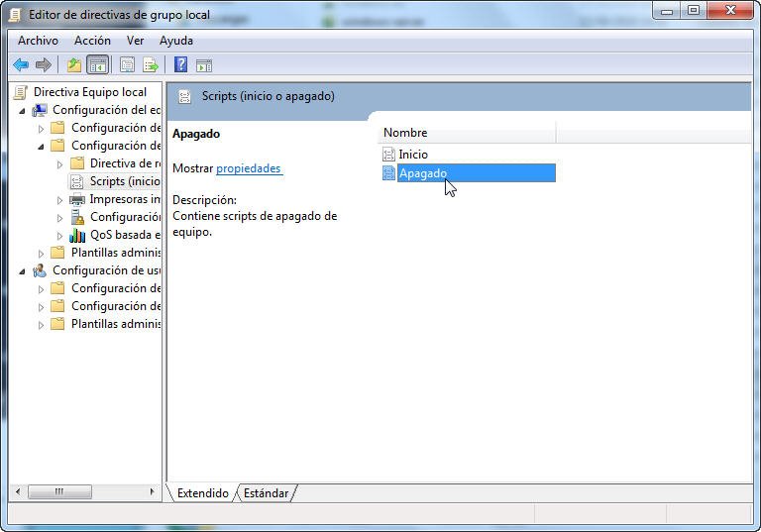The width and height of the screenshot is (761, 532).
Task: Click the Directiva Equipo local root icon
Action: (21, 92)
